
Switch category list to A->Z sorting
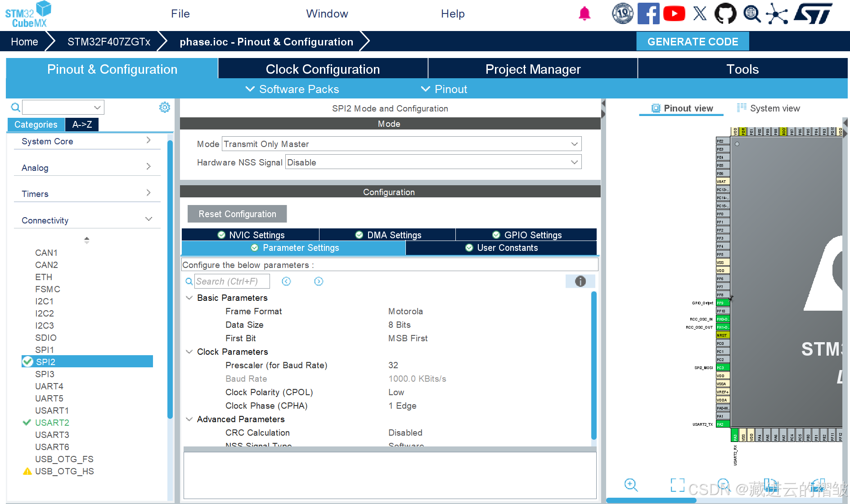coord(82,125)
